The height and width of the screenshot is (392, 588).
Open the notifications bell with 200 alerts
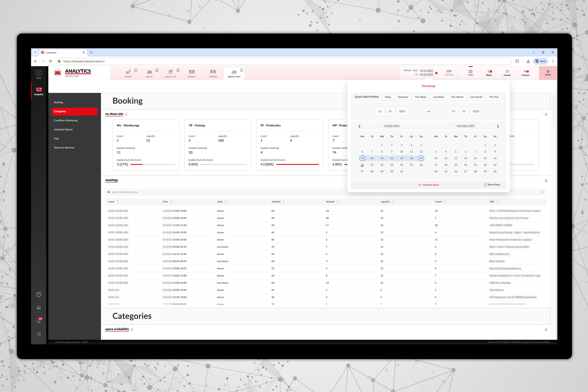tap(39, 321)
